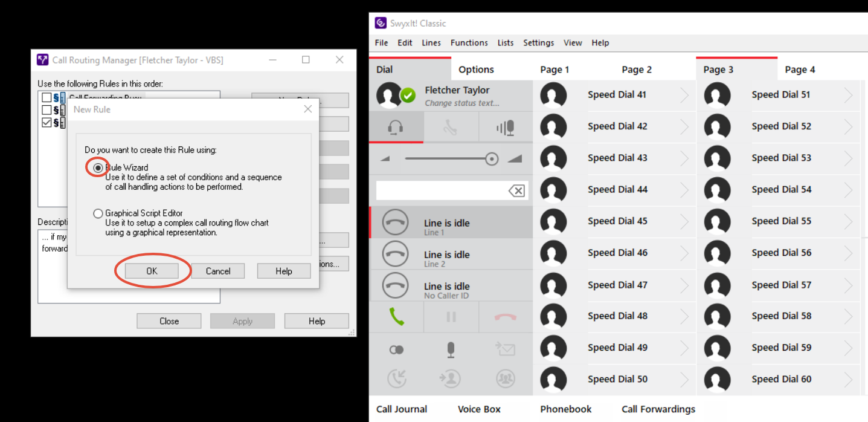The image size is (868, 422).
Task: Click the record conversation icon
Action: 396,349
